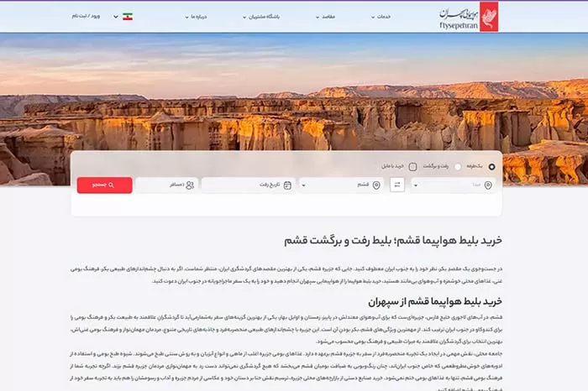Click the red جستجو search button
This screenshot has height=391, width=588.
(105, 185)
